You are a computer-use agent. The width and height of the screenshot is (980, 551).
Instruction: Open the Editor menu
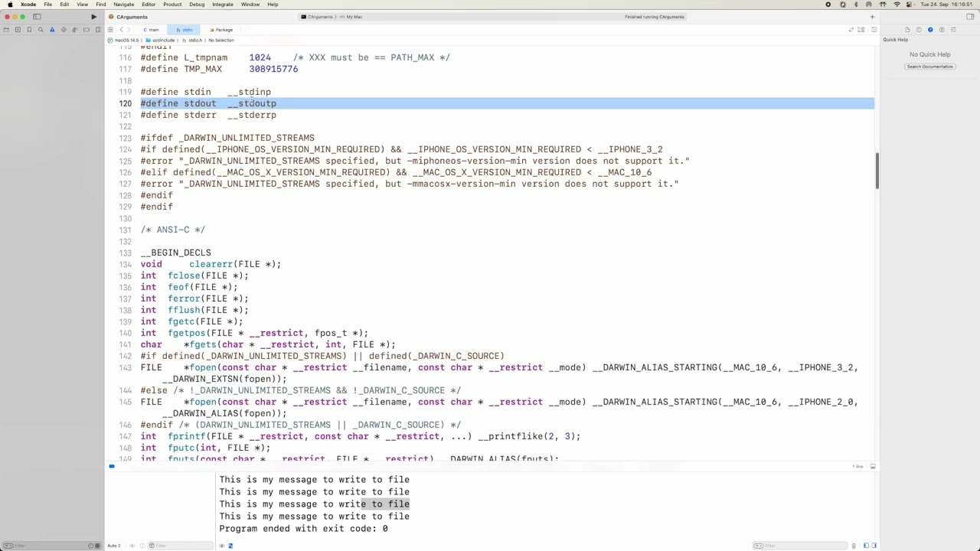pyautogui.click(x=149, y=5)
